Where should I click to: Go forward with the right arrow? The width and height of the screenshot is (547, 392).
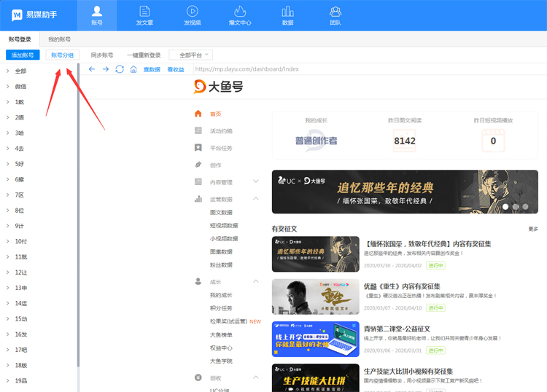coord(106,69)
